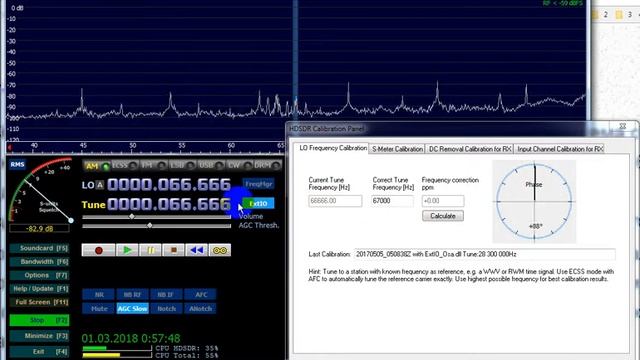Open Input Channel Calibration for RX tab
640x360 pixels.
click(x=560, y=149)
